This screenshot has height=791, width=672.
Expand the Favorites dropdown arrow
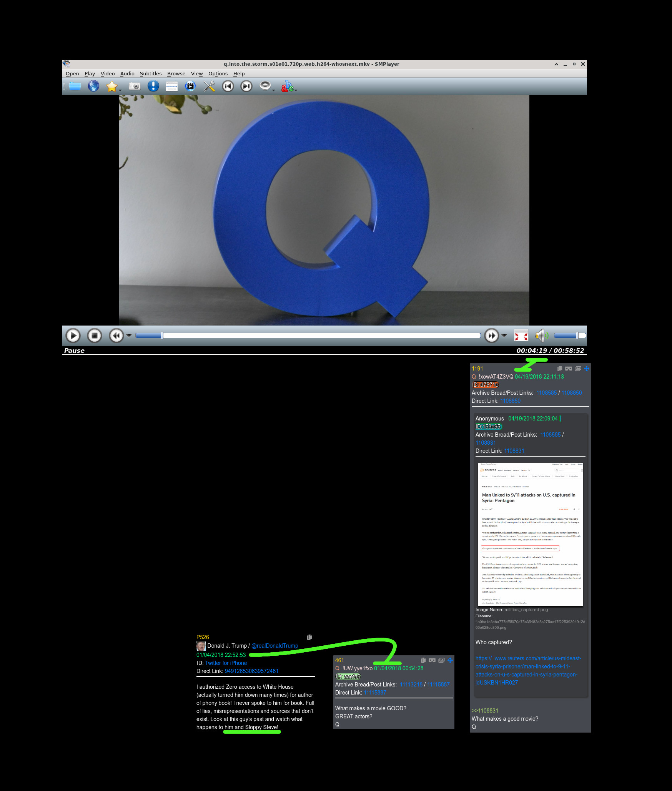point(120,90)
